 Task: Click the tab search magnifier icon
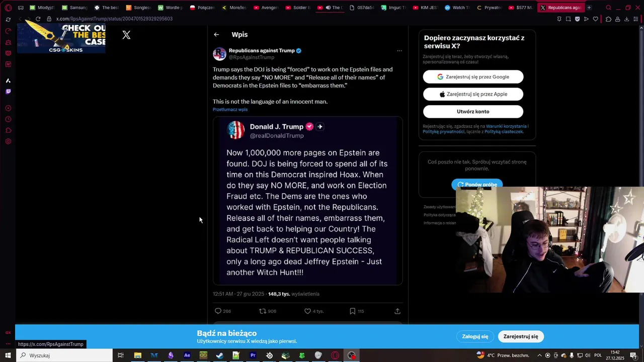pos(608,8)
